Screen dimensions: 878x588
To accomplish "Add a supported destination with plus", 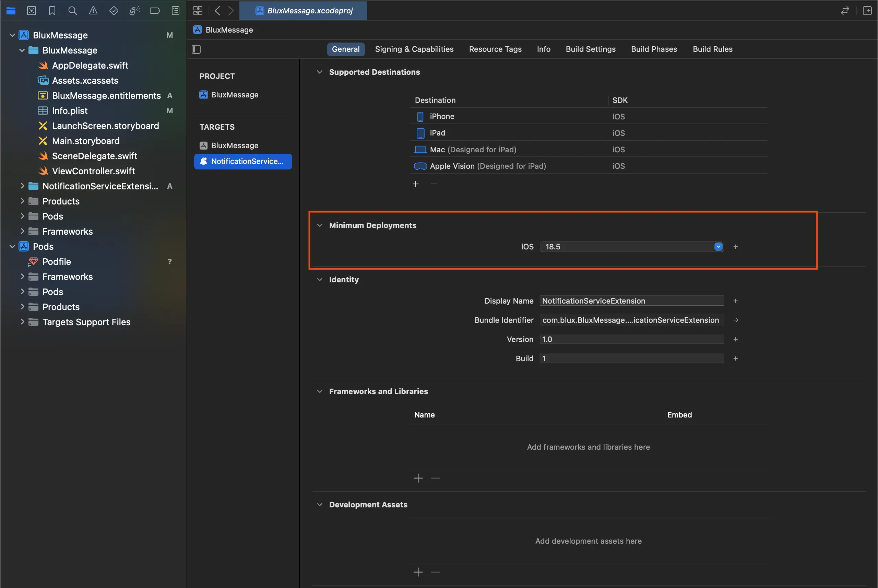I will point(415,184).
